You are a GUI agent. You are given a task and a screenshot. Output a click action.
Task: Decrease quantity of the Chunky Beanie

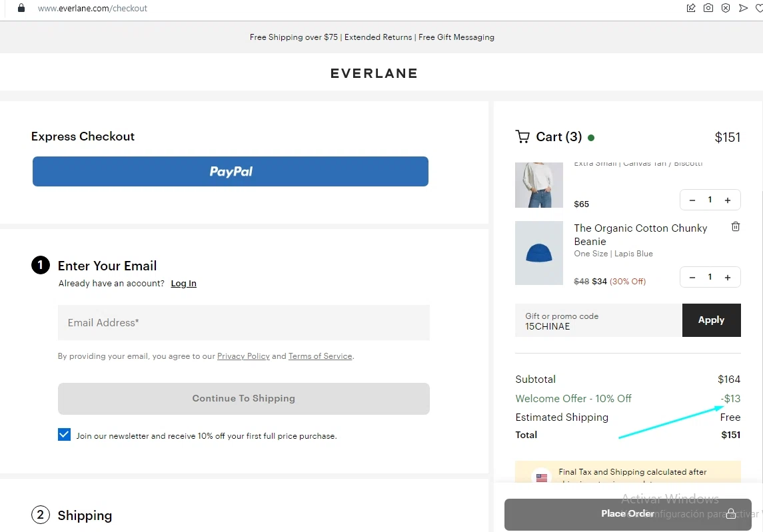click(x=692, y=277)
